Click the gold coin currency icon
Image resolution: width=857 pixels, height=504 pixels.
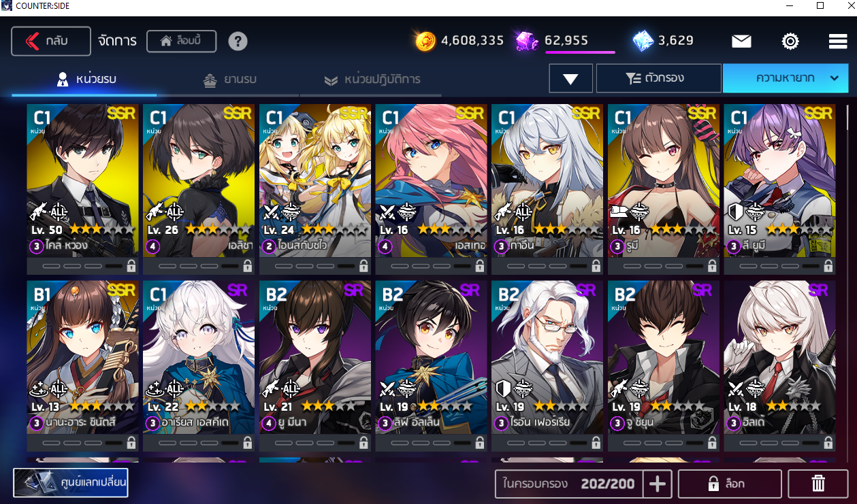pos(426,41)
